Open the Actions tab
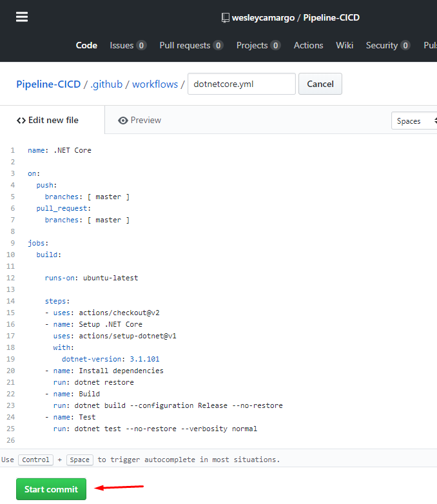Screen dimensions: 437x504 click(x=308, y=45)
